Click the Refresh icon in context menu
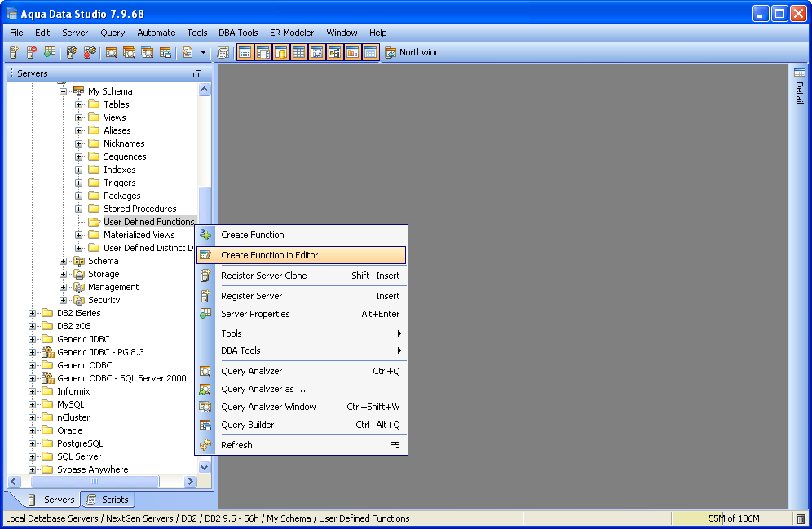Image resolution: width=812 pixels, height=529 pixels. [x=205, y=444]
